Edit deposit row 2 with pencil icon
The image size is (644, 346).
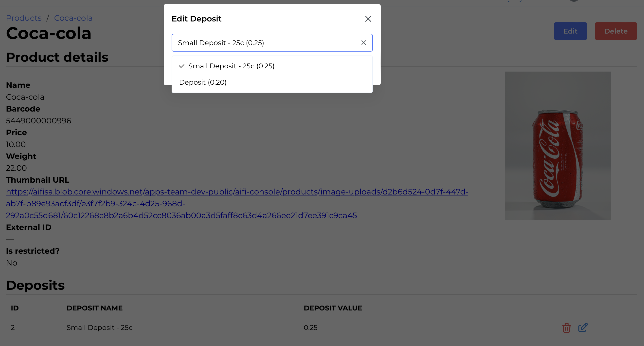pyautogui.click(x=583, y=328)
